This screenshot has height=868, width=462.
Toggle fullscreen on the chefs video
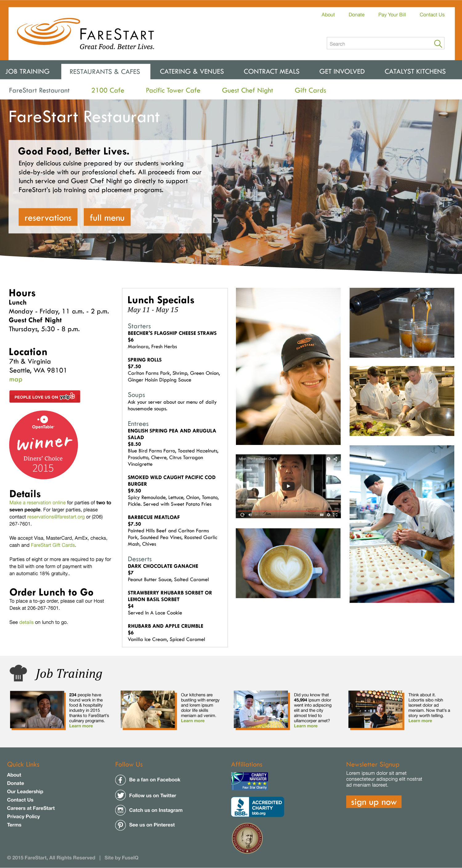click(x=335, y=515)
